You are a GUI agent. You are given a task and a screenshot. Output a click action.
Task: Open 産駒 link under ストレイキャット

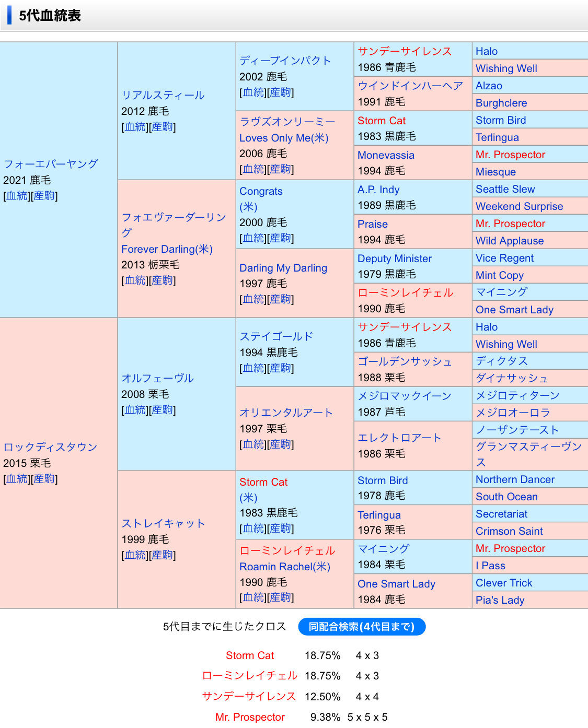(x=162, y=555)
